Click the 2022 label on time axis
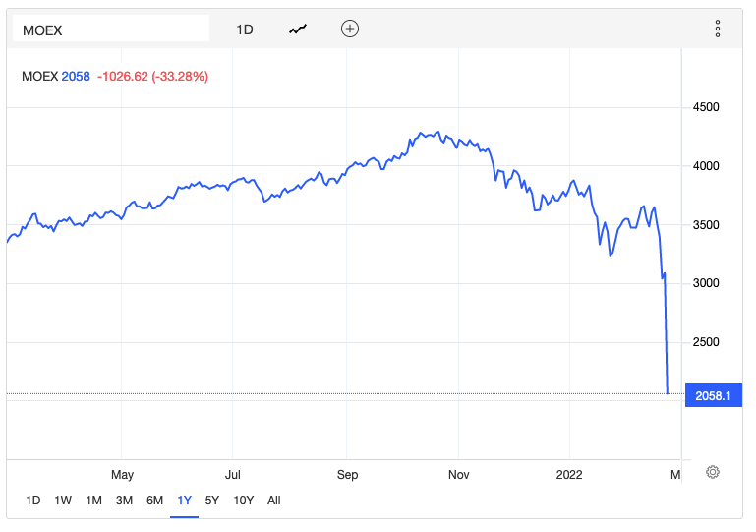This screenshot has height=532, width=756. 569,475
